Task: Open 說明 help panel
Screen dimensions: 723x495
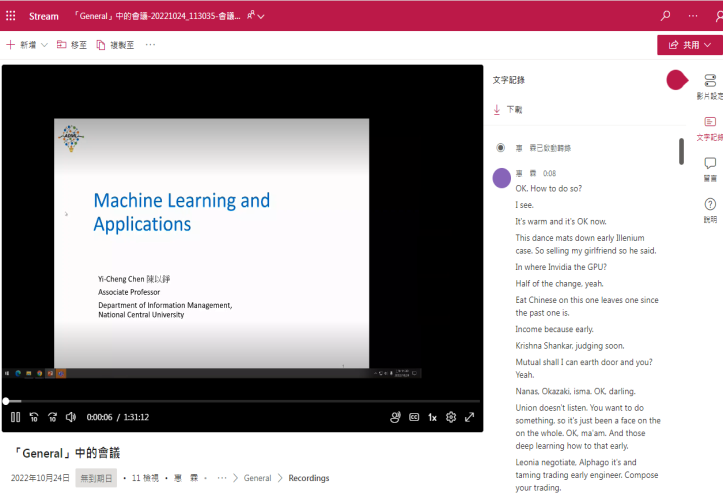Action: tap(710, 209)
